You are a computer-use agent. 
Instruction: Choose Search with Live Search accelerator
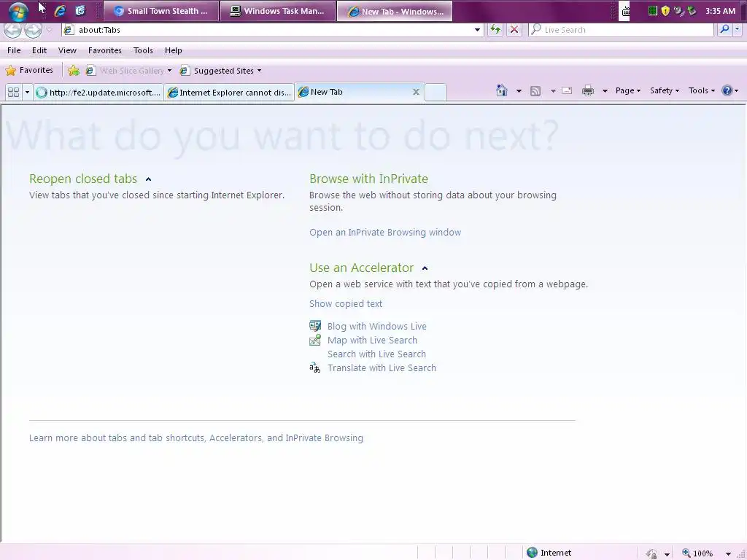pos(376,354)
